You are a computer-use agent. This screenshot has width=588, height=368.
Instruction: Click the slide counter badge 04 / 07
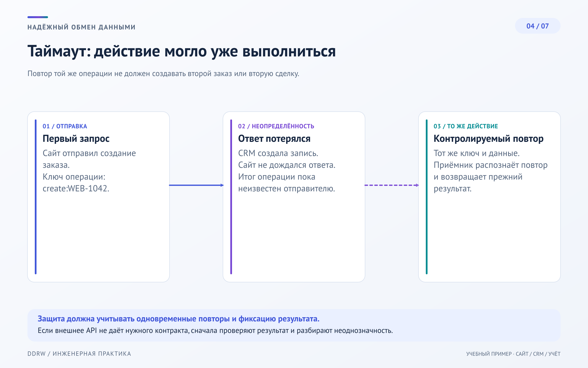[x=538, y=26]
